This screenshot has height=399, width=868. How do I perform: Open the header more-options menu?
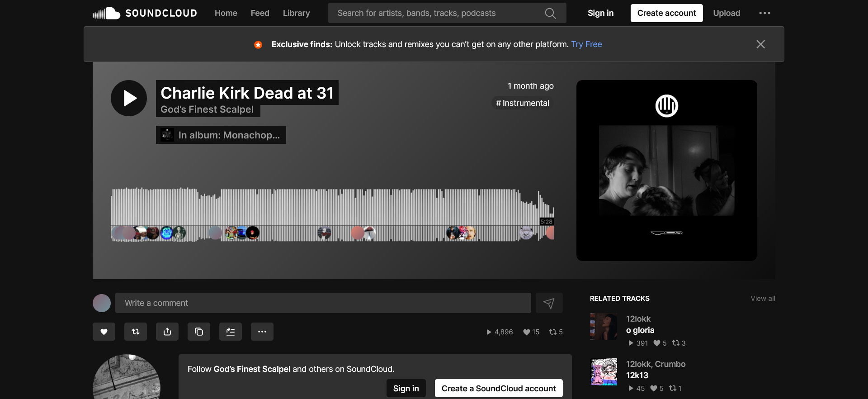pyautogui.click(x=764, y=13)
